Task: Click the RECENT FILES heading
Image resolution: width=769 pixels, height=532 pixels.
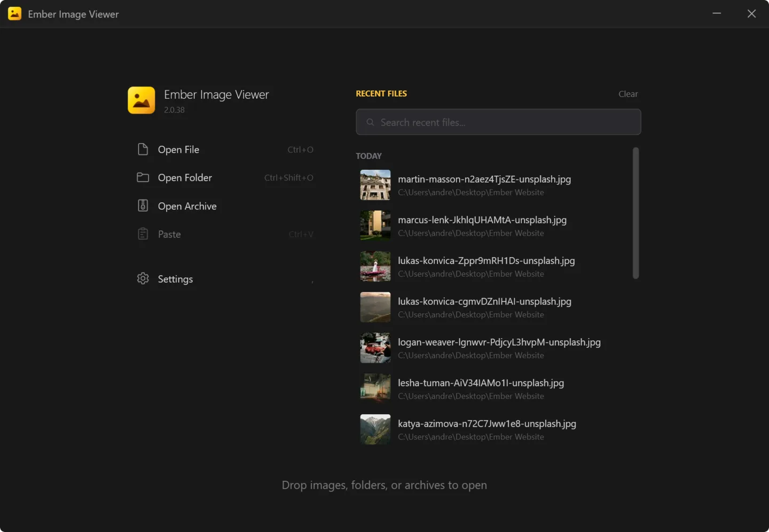Action: pos(381,93)
